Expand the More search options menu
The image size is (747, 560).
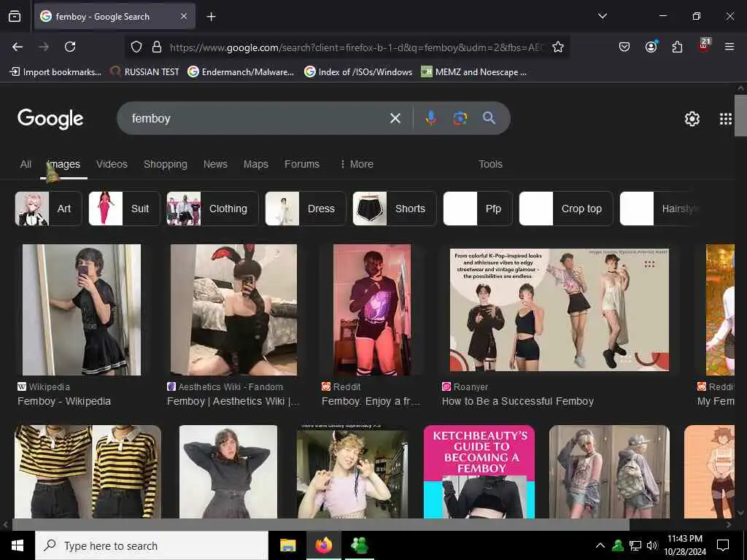(356, 164)
